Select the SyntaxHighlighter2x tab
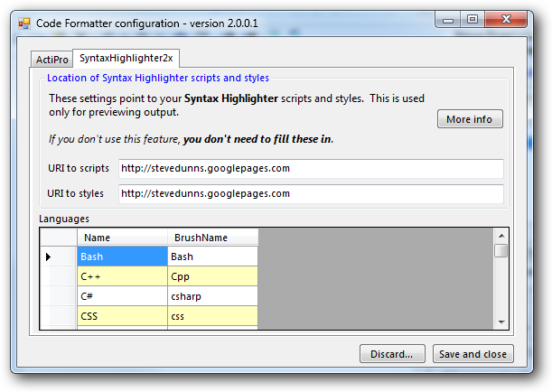The height and width of the screenshot is (392, 552). [126, 58]
